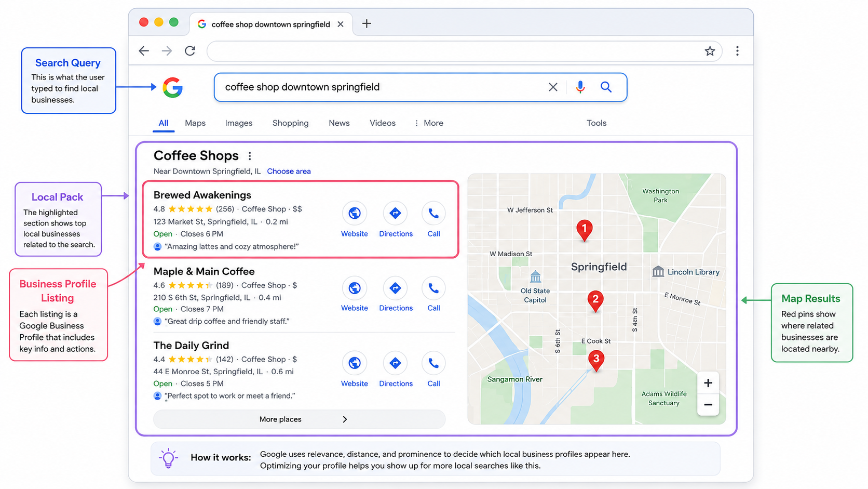The image size is (868, 489).
Task: Select the All search tab
Action: point(163,123)
